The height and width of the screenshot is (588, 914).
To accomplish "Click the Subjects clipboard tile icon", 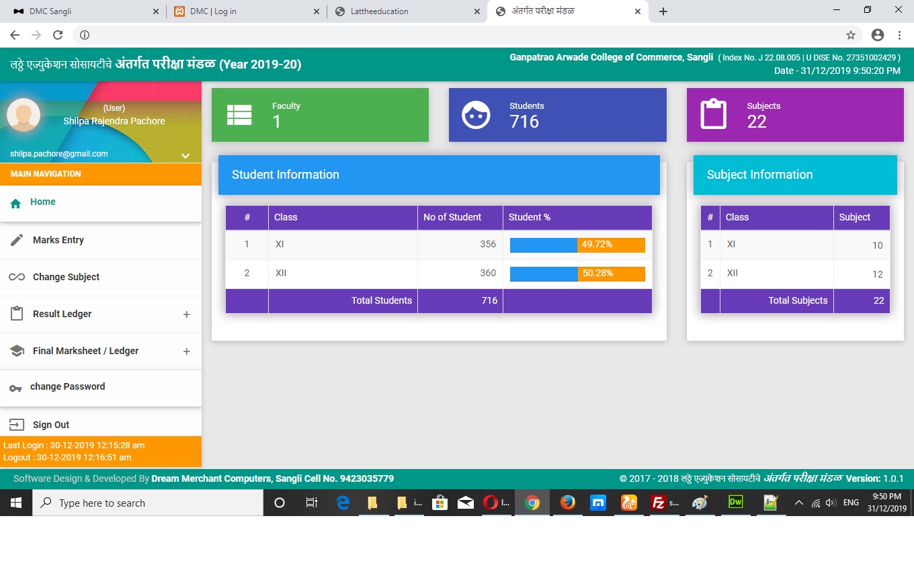I will pos(713,115).
